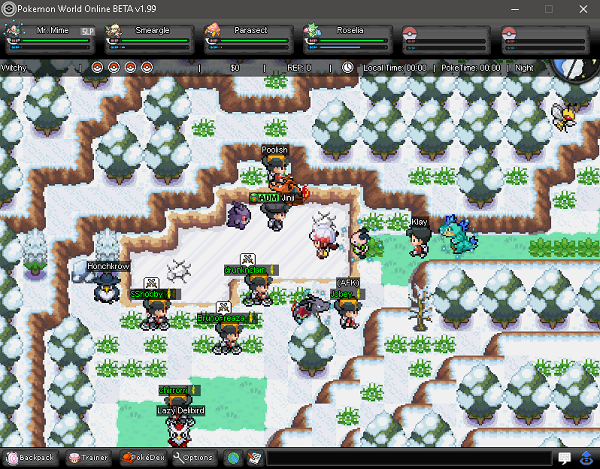Screen dimensions: 600x469
Task: Click the sixth empty party slot pokeball
Action: coord(509,34)
